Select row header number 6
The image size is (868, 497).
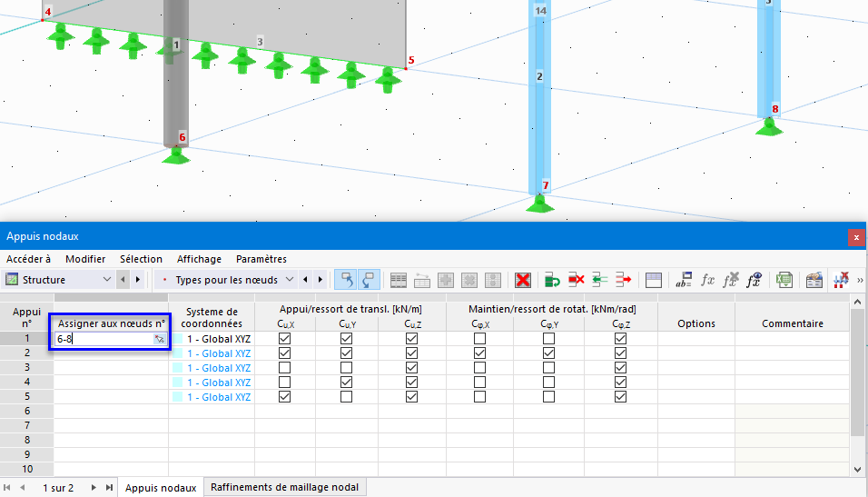click(26, 411)
